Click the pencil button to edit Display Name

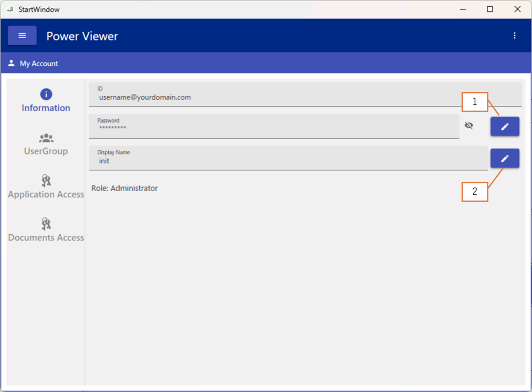[x=504, y=158]
